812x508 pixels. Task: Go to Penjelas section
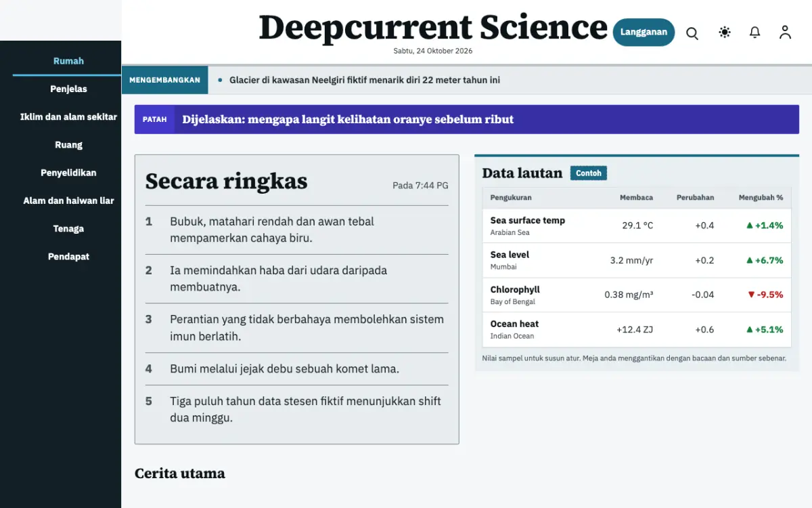pos(68,89)
